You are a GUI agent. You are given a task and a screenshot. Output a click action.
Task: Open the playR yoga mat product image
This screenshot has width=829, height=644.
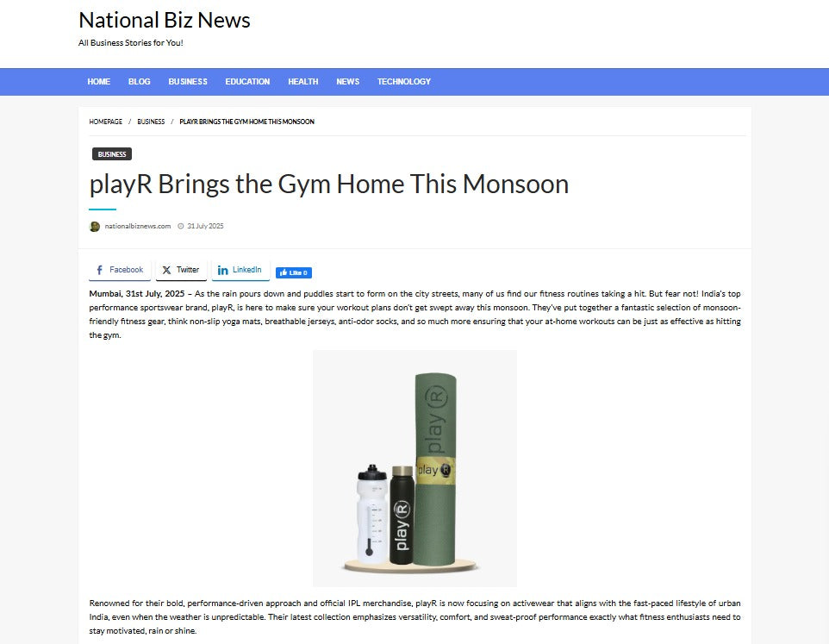coord(415,468)
